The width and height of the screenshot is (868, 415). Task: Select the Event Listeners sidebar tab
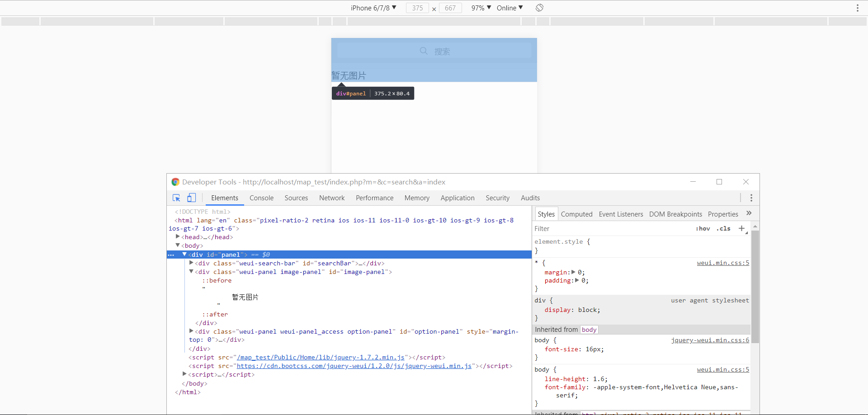point(621,214)
